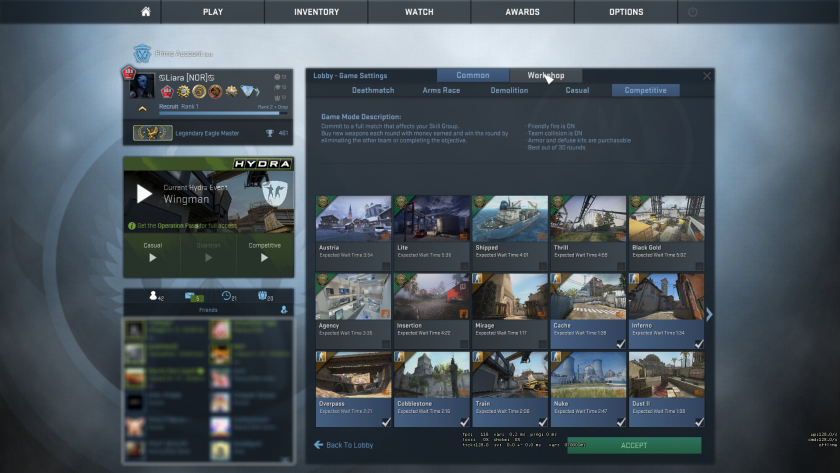Open the WATCH menu
The width and height of the screenshot is (840, 473).
[x=419, y=12]
